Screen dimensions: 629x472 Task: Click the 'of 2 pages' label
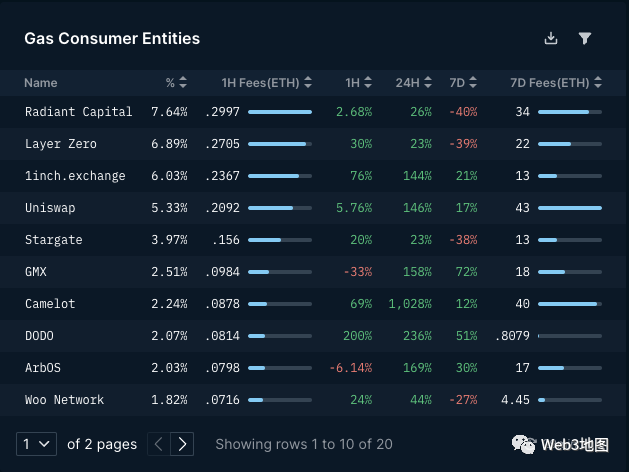pos(102,444)
